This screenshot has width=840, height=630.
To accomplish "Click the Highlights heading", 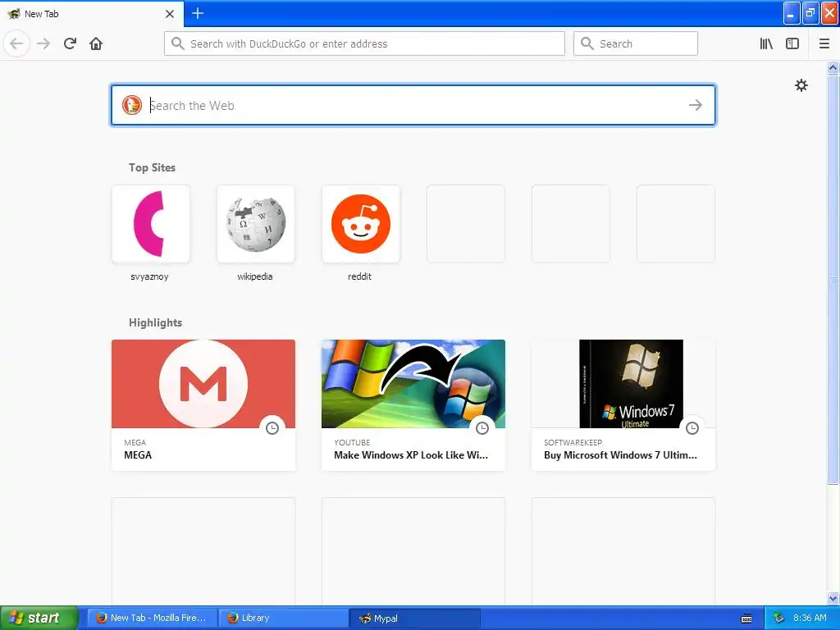I will (155, 322).
